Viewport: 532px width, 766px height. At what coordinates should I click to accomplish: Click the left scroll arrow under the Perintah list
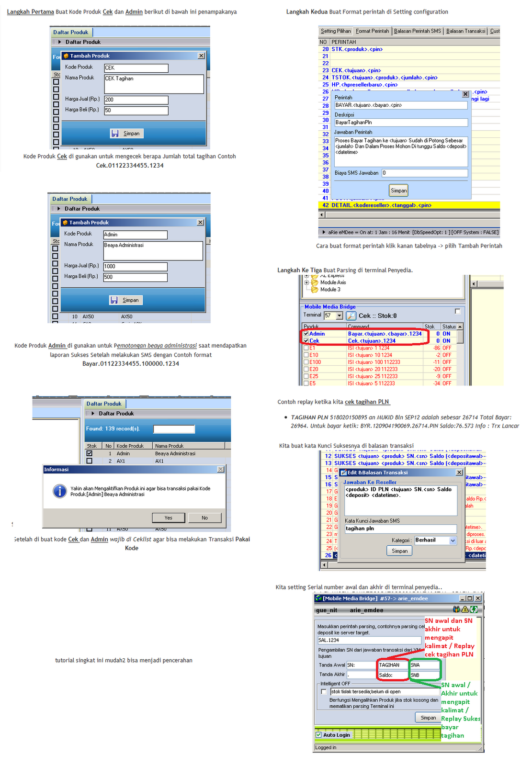pyautogui.click(x=322, y=214)
